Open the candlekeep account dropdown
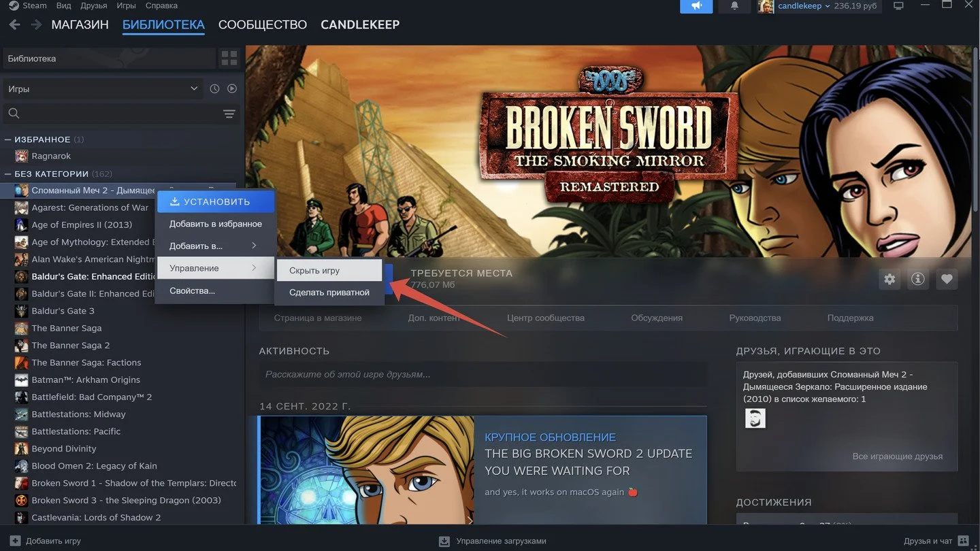This screenshot has height=551, width=980. pos(804,6)
